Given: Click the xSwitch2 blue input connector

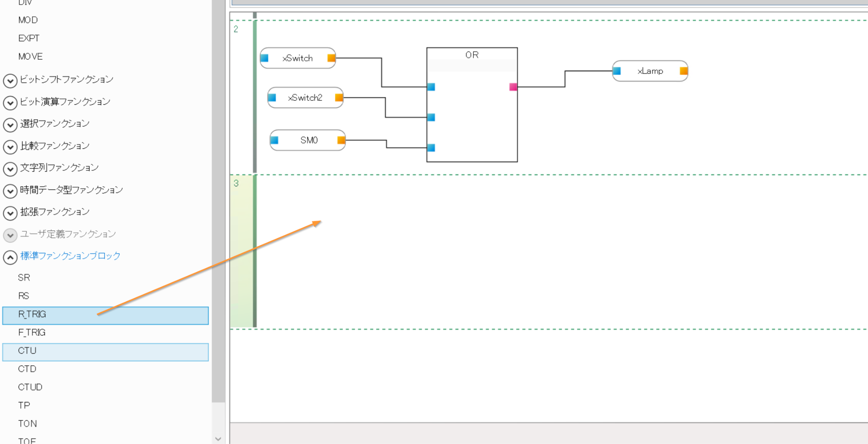Looking at the screenshot, I should [x=272, y=98].
